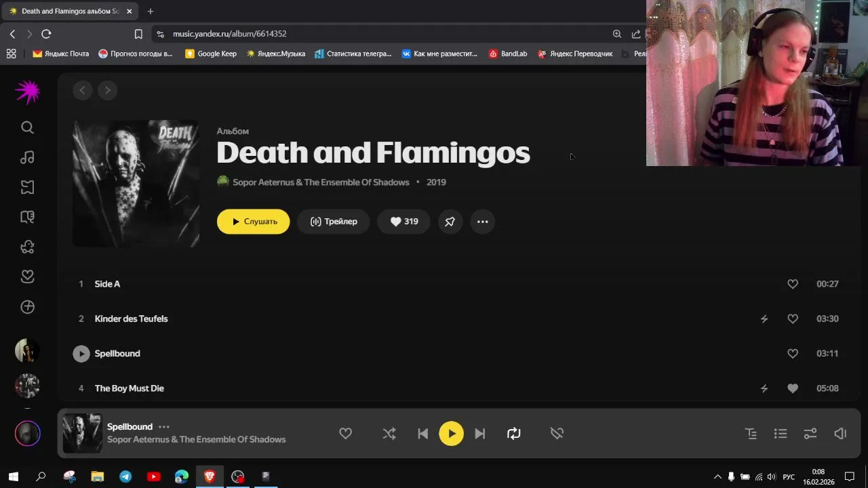Open the audiobooks icon in sidebar
This screenshot has width=868, height=488.
pyautogui.click(x=27, y=217)
